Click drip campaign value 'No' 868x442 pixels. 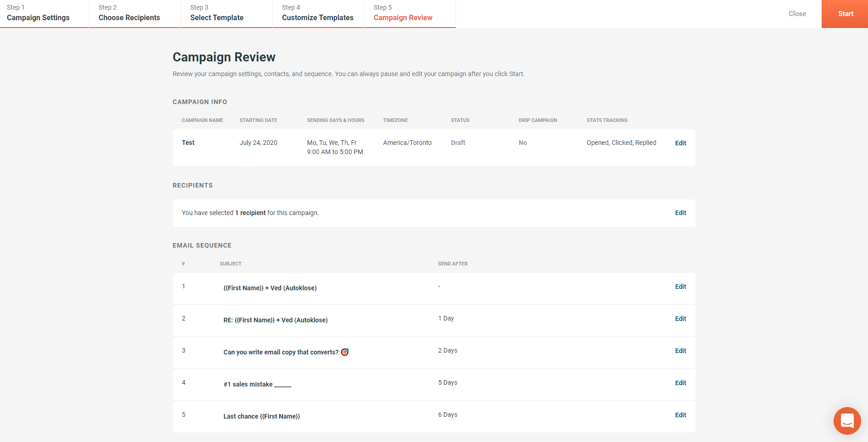point(523,143)
